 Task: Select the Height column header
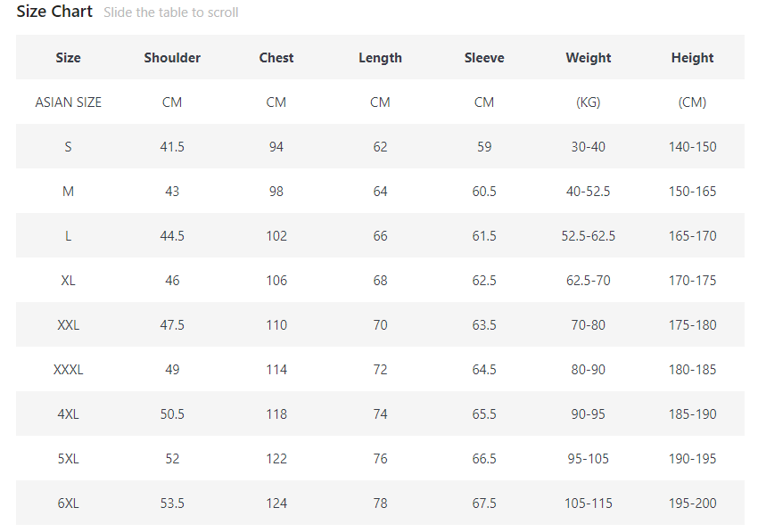692,58
